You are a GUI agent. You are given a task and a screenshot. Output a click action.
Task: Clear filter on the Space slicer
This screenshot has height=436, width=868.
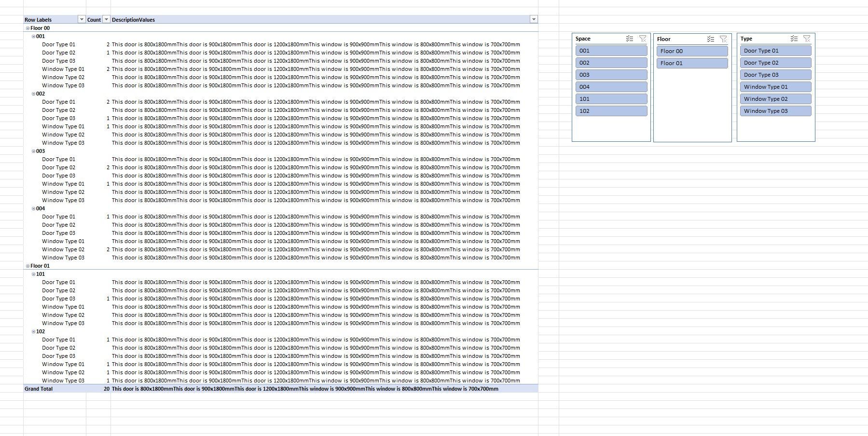click(x=643, y=39)
